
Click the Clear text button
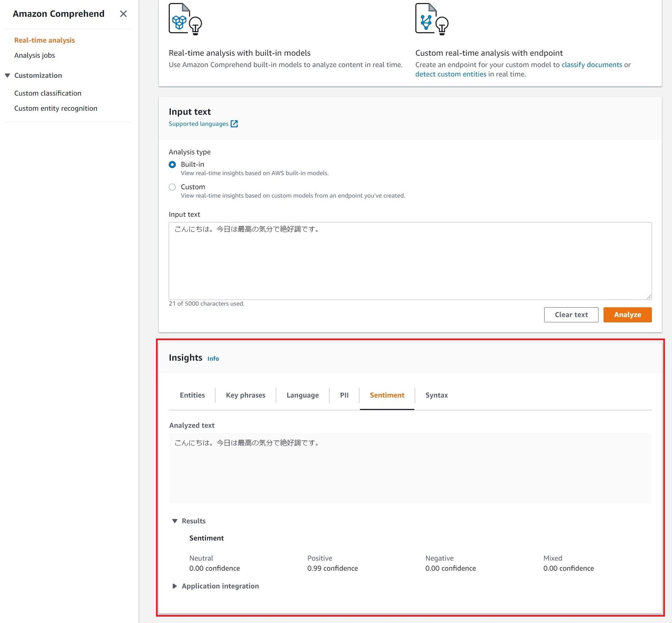click(571, 314)
